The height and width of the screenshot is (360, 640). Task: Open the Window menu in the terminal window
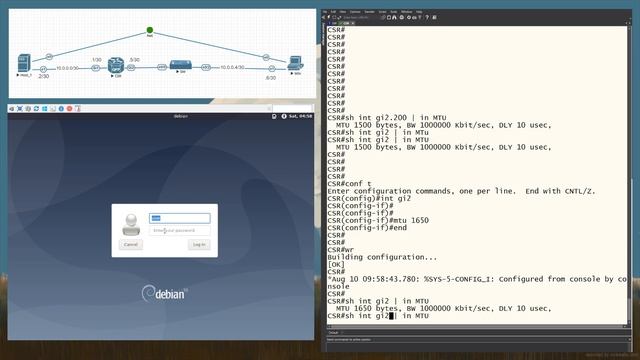click(407, 12)
